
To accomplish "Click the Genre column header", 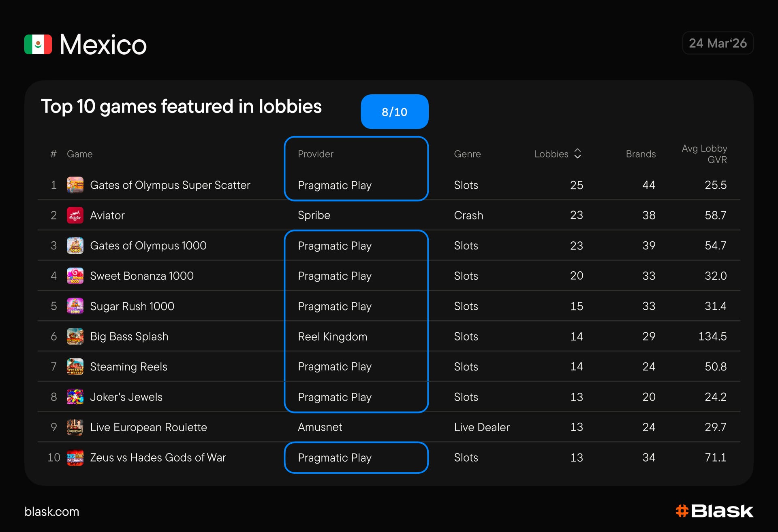I will coord(467,154).
